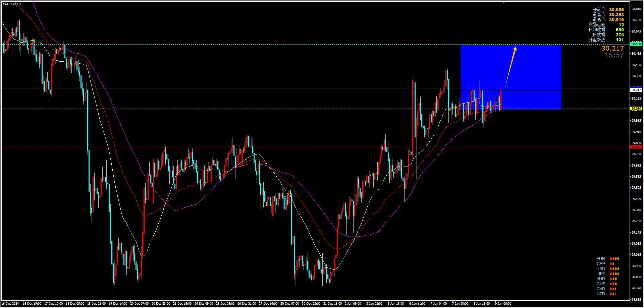Click the 最低价 value 30.019
The image size is (644, 308).
(x=616, y=20)
